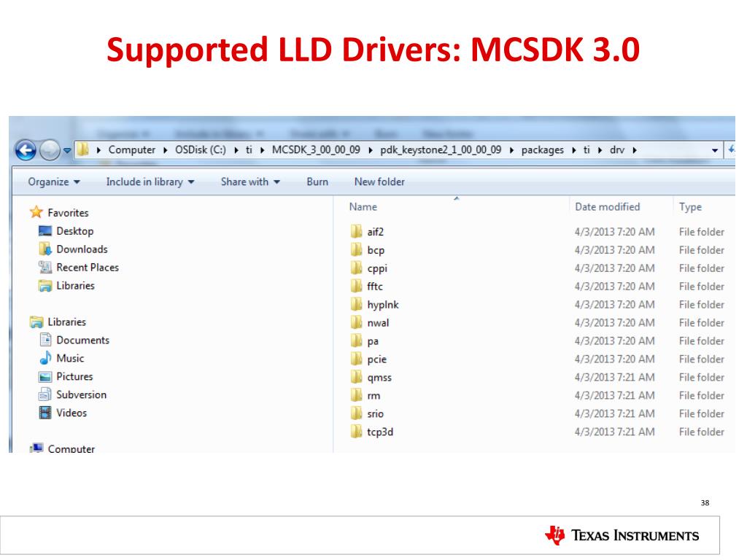Image resolution: width=747 pixels, height=560 pixels.
Task: Click the pcie folder icon
Action: coord(356,359)
